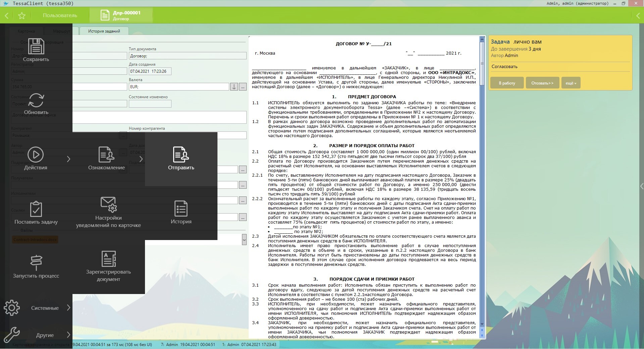This screenshot has height=349, width=644.
Task: Click the TessaClient app logo in title bar
Action: [5, 3]
